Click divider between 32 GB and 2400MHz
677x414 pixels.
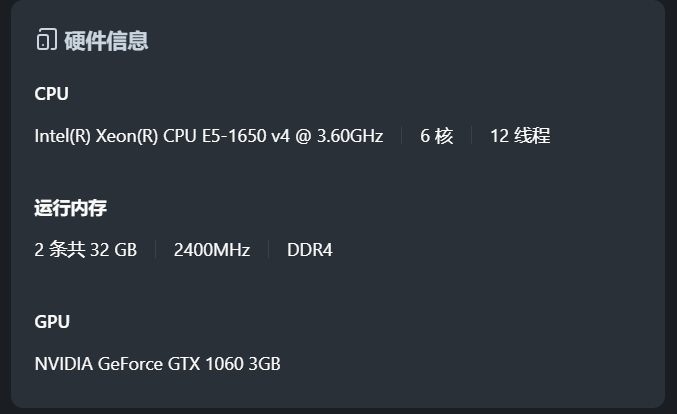(x=156, y=250)
